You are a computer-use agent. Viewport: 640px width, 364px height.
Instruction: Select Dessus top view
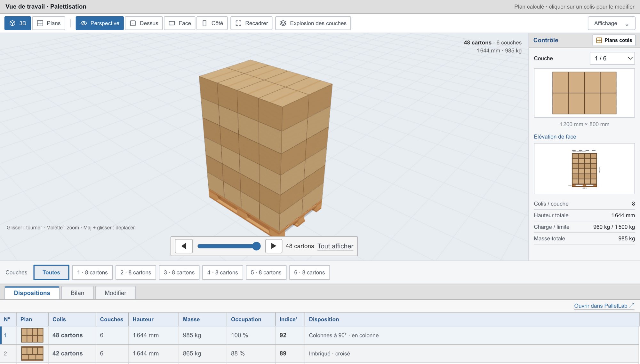tap(144, 23)
